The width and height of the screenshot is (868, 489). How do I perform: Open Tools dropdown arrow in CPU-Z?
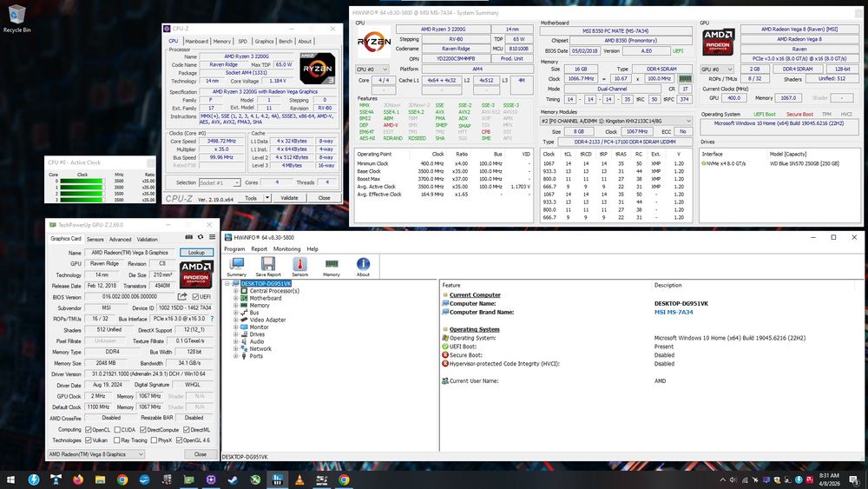click(x=267, y=198)
